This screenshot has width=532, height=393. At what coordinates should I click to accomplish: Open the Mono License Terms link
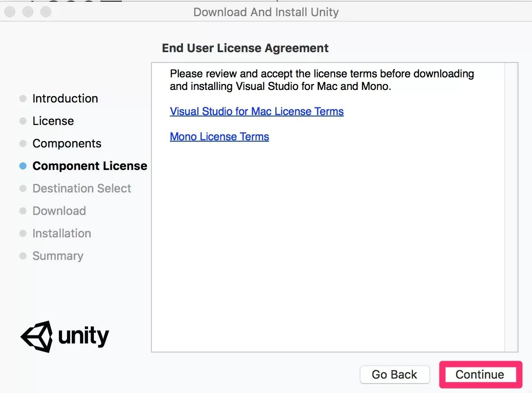(x=219, y=137)
